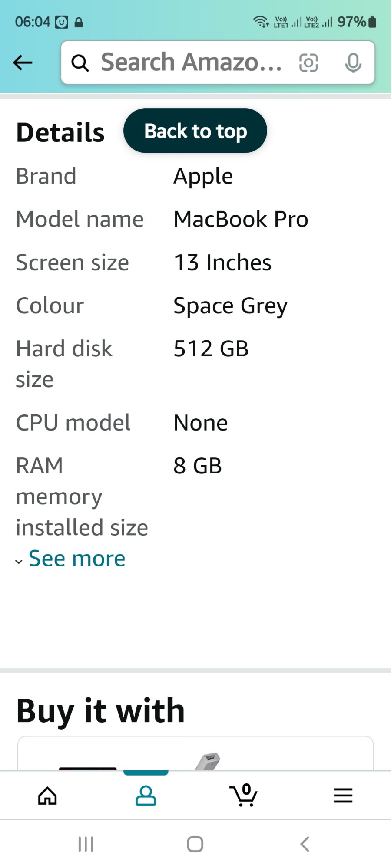This screenshot has height=868, width=391.
Task: Go to Home tab in bottom navigation
Action: (x=47, y=796)
